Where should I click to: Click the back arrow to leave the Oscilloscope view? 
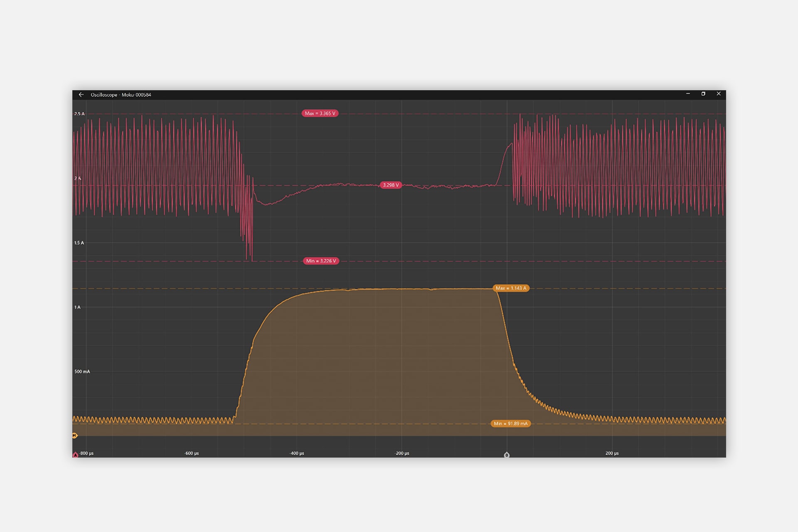coord(81,94)
